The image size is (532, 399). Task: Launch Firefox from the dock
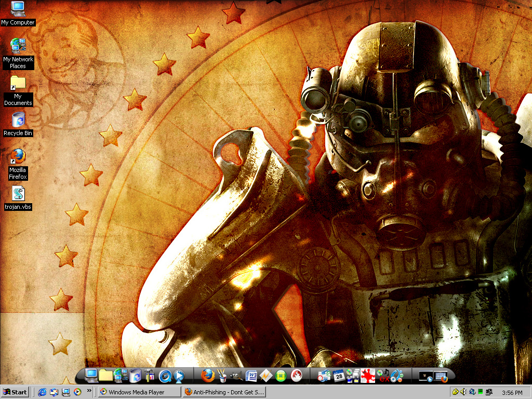tap(207, 375)
